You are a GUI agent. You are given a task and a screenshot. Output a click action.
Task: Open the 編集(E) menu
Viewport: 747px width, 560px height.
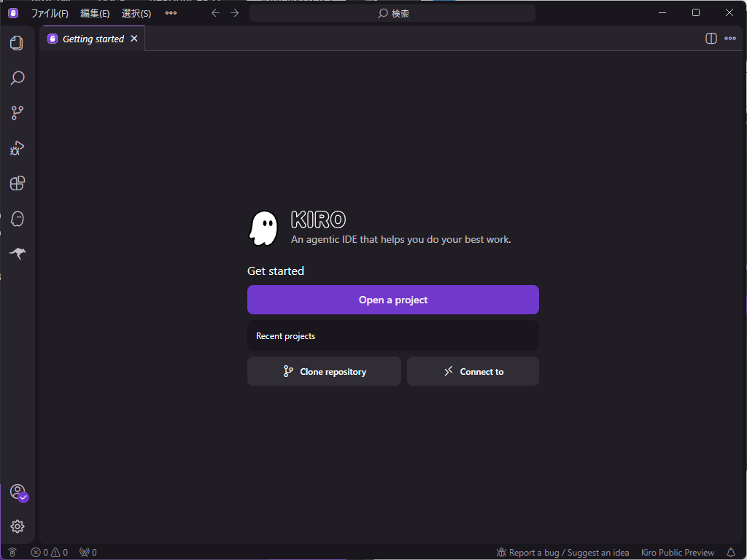click(x=95, y=13)
